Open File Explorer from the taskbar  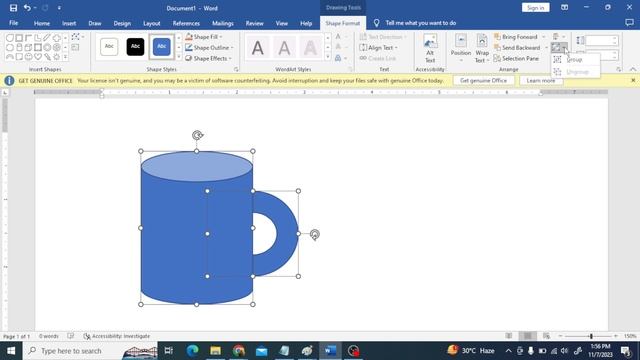point(216,351)
